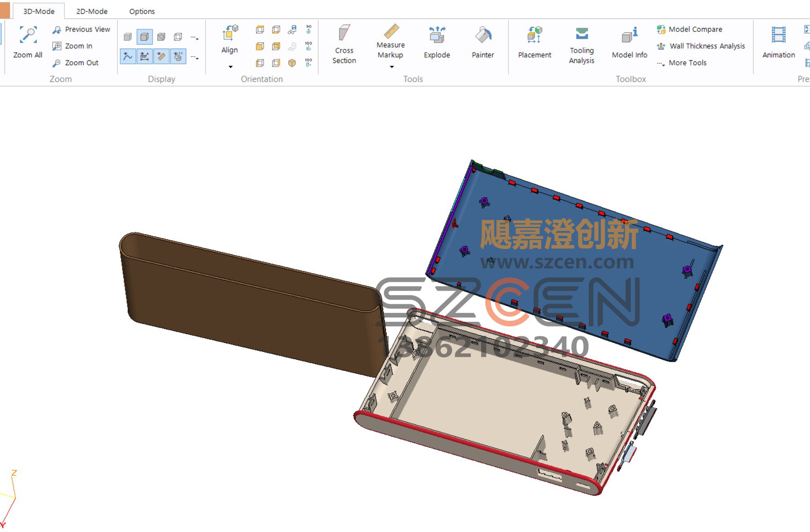Open Wall Thickness Analysis
Viewport: 810px width, 532px height.
[x=701, y=46]
